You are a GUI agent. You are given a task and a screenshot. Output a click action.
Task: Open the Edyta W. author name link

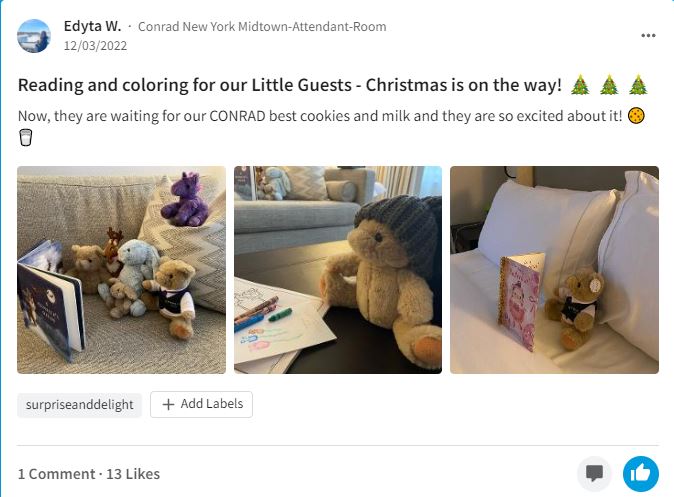pos(92,26)
